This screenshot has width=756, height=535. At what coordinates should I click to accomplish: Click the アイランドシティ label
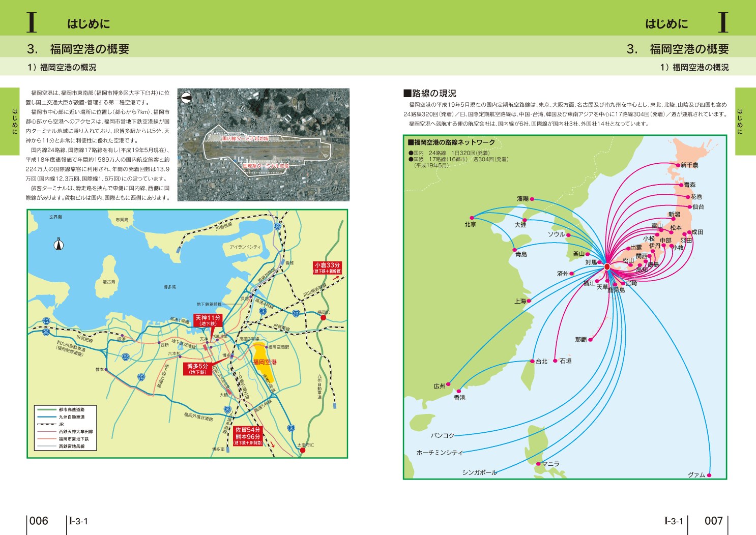tap(245, 247)
